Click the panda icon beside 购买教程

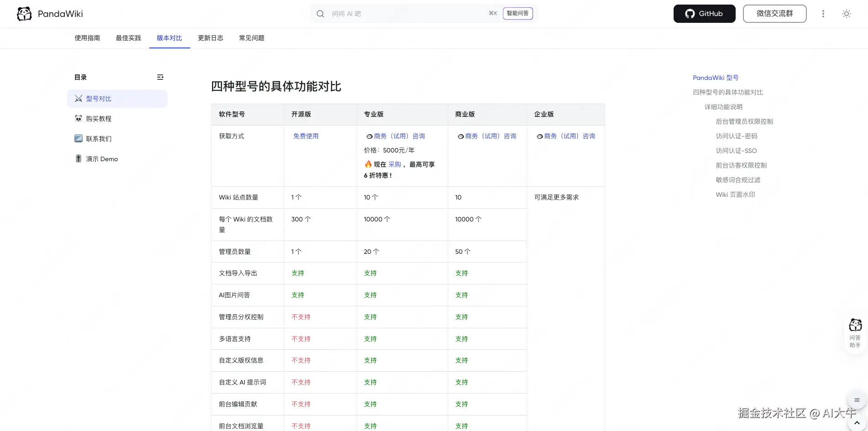(x=78, y=119)
